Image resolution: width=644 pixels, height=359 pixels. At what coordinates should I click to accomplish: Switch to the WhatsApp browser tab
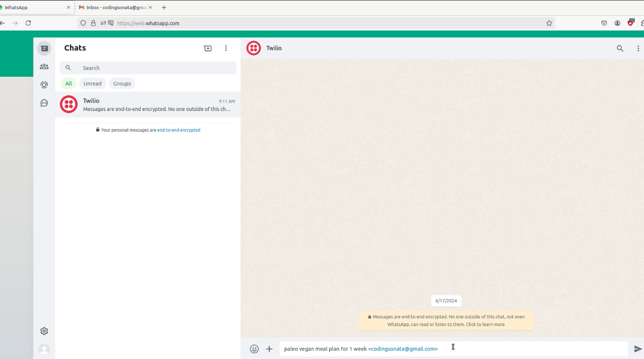coord(32,7)
